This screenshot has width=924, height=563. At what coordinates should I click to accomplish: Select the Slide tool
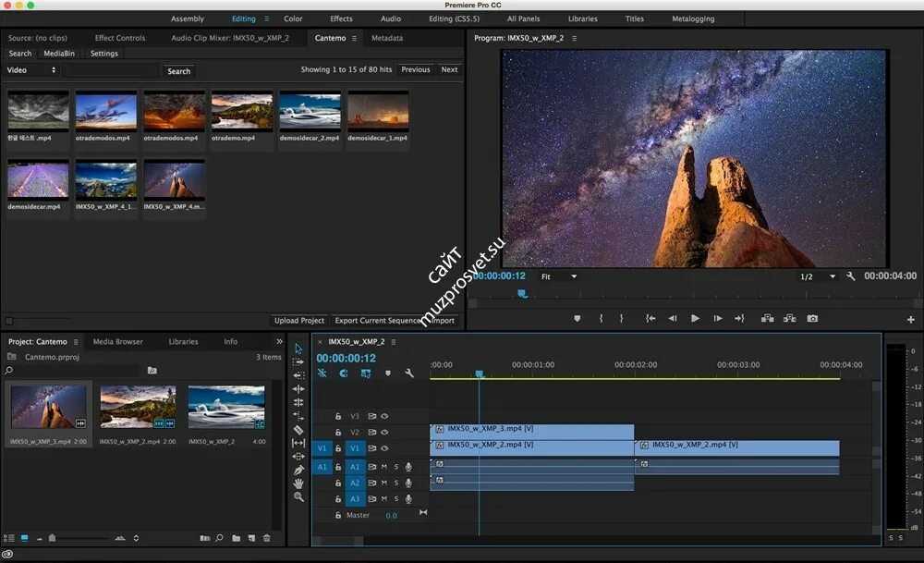(298, 457)
